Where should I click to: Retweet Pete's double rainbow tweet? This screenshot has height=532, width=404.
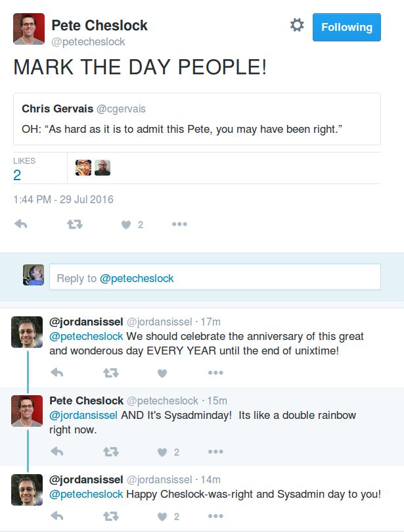[x=111, y=452]
